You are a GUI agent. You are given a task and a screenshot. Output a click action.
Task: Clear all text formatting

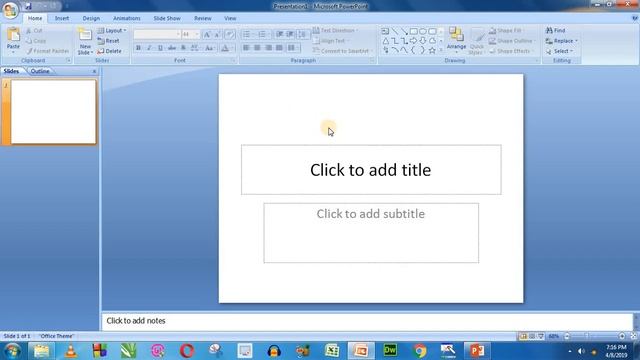(x=230, y=35)
